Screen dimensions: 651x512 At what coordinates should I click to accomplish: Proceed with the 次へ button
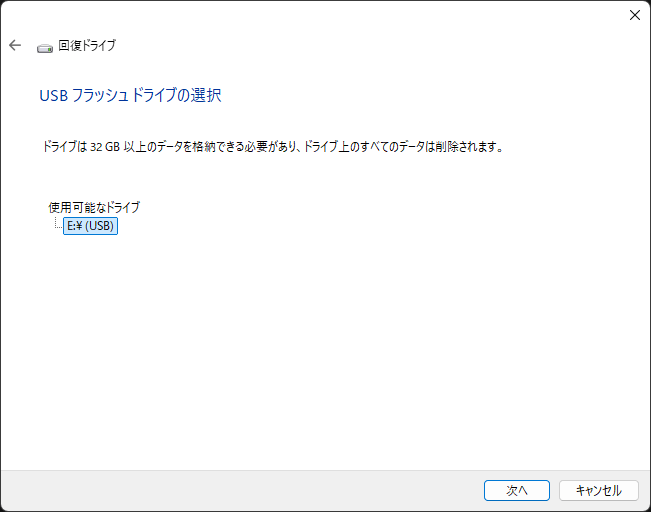click(x=516, y=490)
